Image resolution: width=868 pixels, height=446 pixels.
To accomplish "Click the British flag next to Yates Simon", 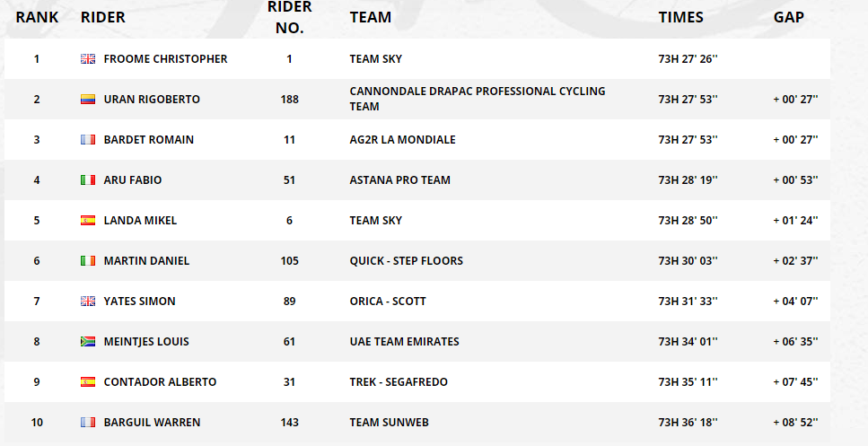I will (x=88, y=301).
